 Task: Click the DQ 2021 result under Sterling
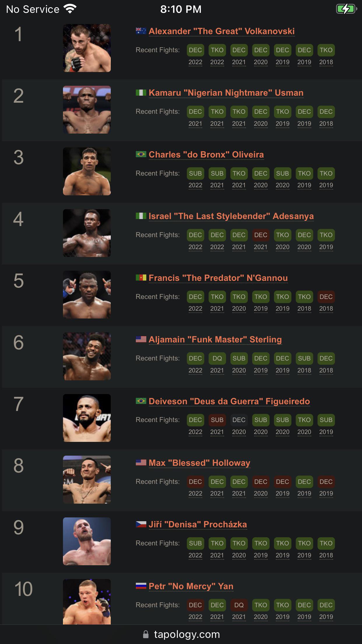coord(217,358)
